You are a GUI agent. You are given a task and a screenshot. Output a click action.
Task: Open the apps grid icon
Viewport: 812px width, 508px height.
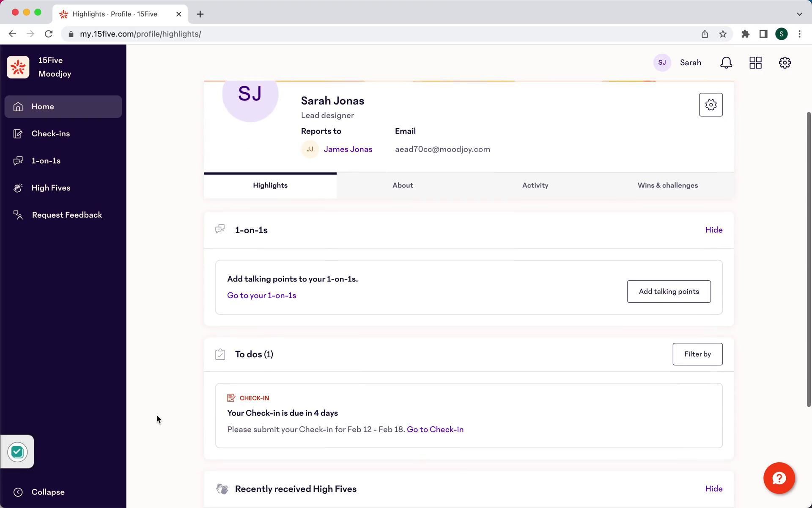pyautogui.click(x=755, y=63)
